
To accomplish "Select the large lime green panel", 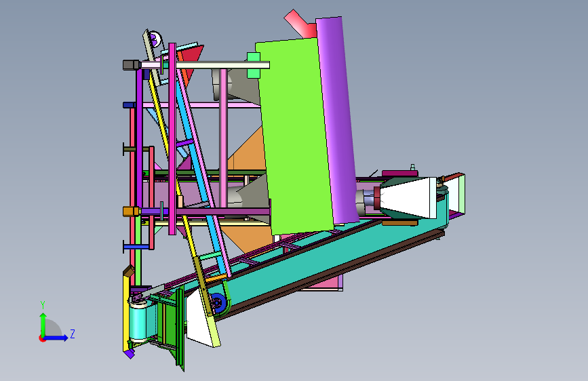I will pyautogui.click(x=294, y=137).
